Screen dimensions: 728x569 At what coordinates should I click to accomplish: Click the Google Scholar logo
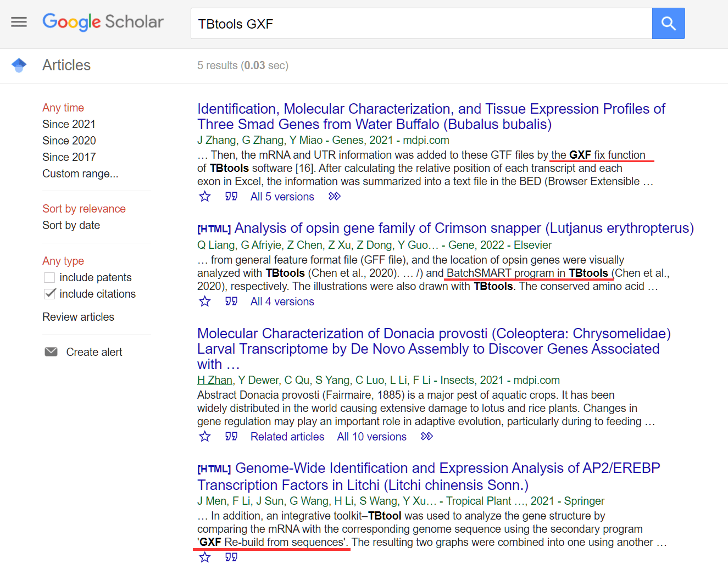103,22
